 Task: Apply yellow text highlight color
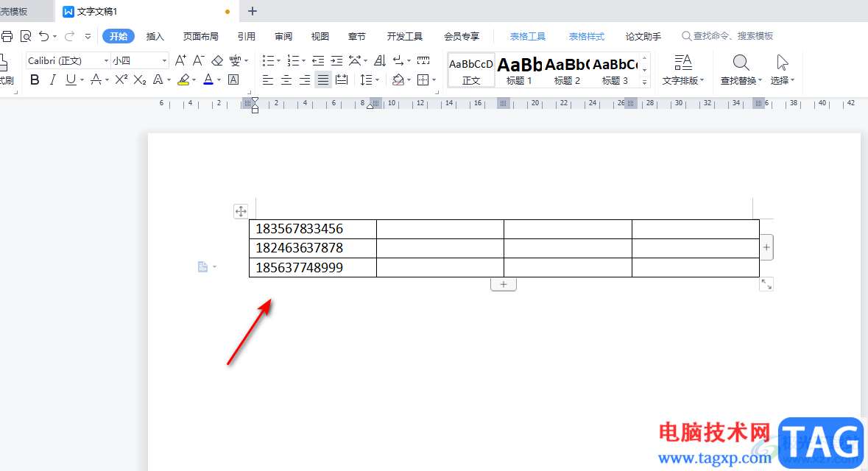tap(183, 79)
